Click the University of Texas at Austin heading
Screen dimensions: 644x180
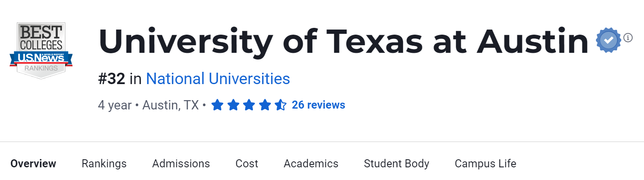pos(343,41)
